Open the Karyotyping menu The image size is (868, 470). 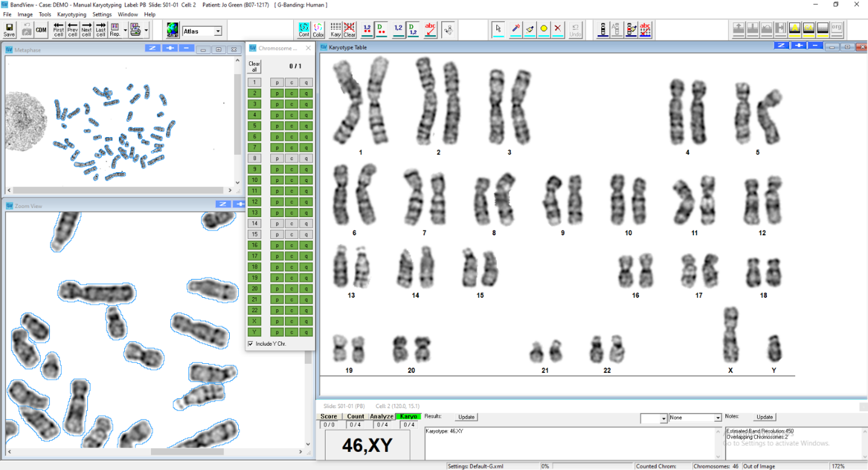coord(72,14)
